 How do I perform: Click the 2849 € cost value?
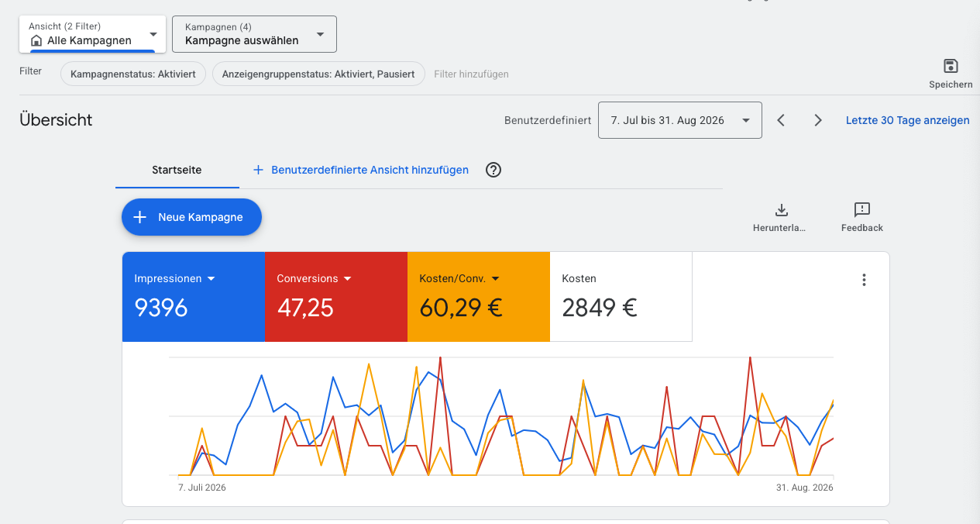point(600,308)
